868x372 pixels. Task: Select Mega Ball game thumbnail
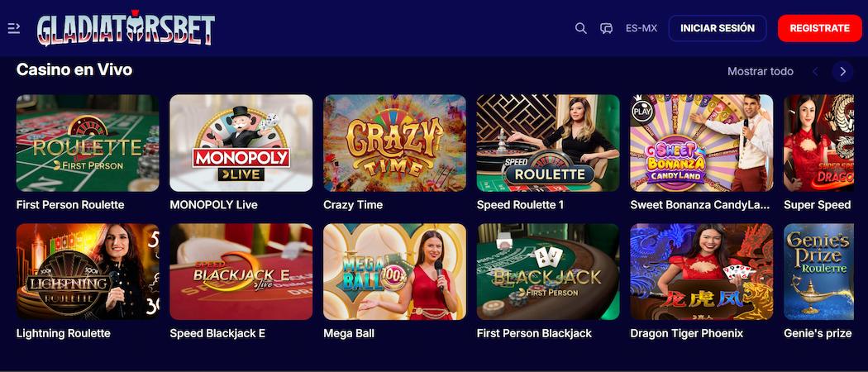coord(394,272)
